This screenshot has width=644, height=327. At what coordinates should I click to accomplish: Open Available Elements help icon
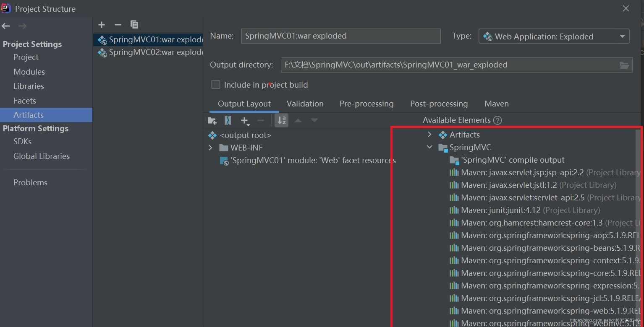[497, 120]
